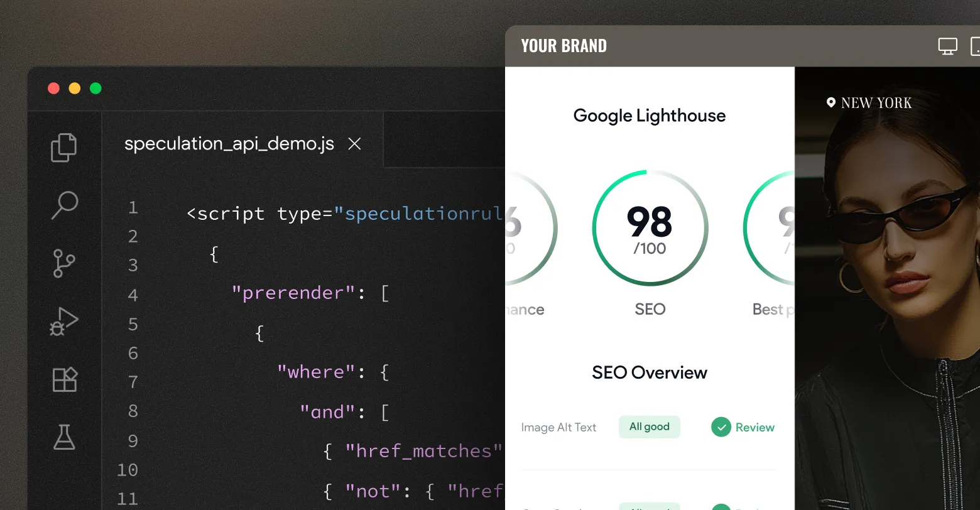Click the green check icon in the Image Alt Text row
The image size is (980, 510).
click(x=721, y=427)
